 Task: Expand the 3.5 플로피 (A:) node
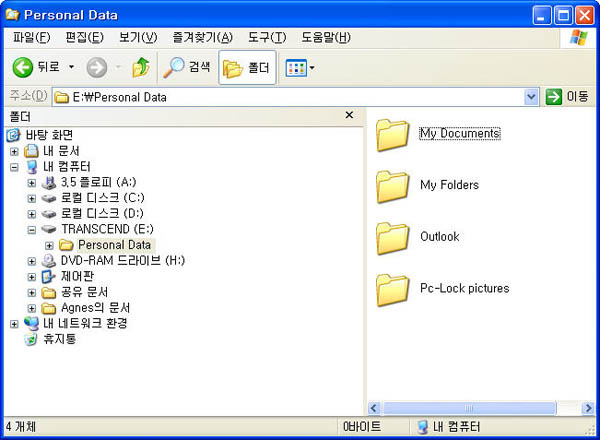click(x=32, y=183)
